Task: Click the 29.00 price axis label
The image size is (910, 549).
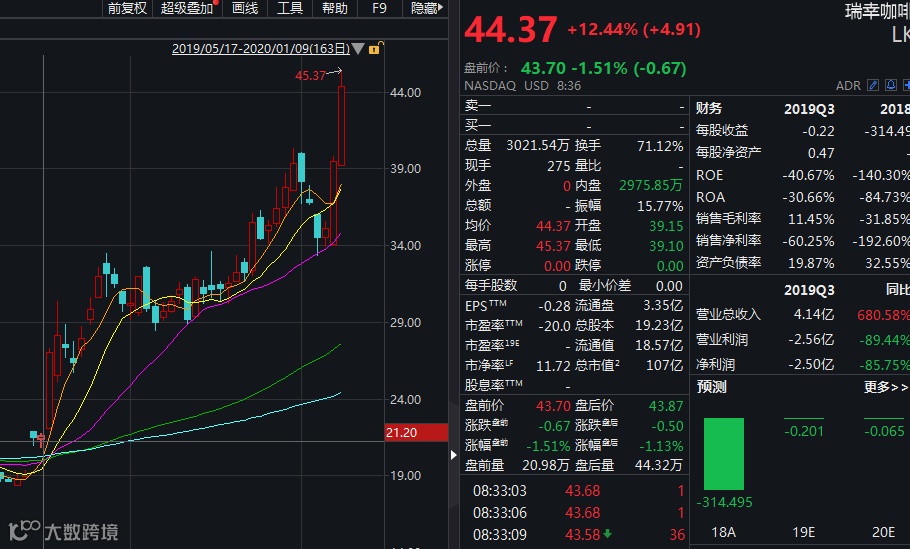Action: coord(405,322)
